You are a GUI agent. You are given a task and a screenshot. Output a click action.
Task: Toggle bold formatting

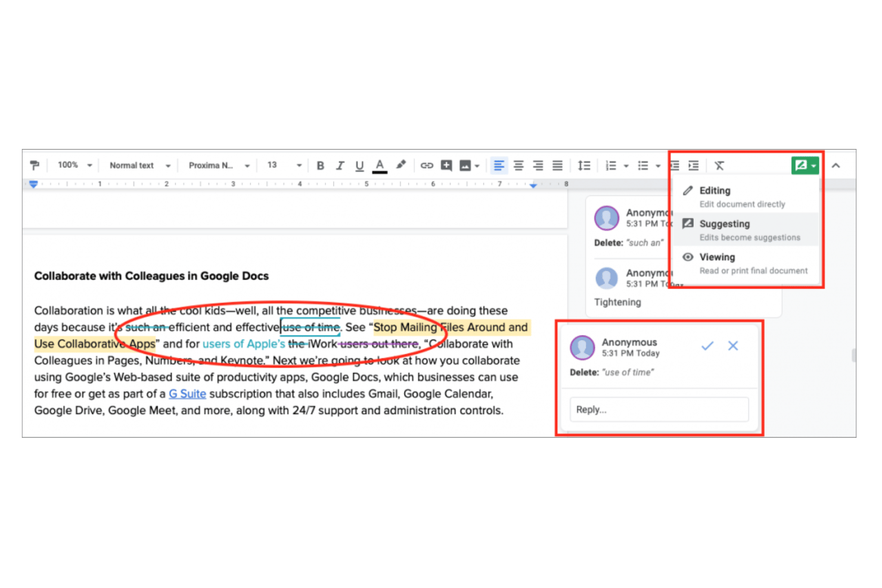point(320,166)
